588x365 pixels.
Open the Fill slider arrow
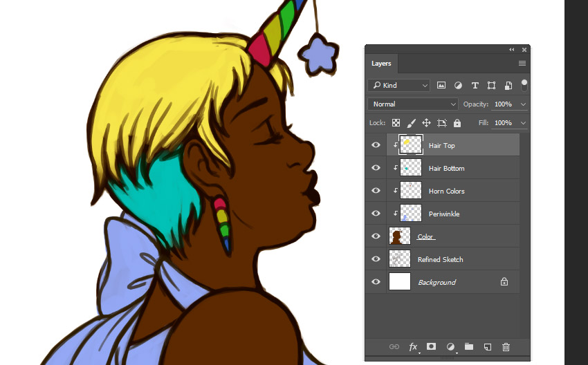point(523,123)
